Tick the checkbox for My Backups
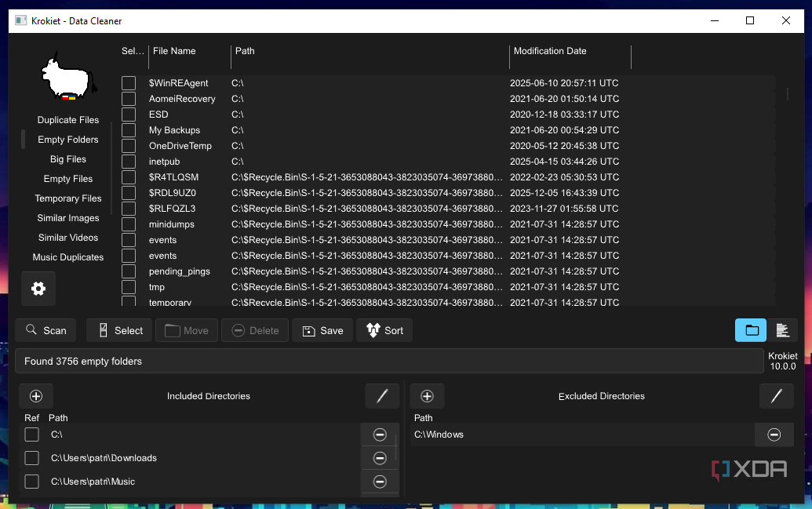812x509 pixels. [129, 130]
